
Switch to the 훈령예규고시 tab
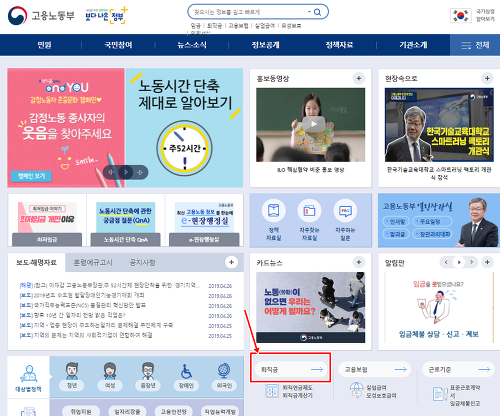coord(93,263)
